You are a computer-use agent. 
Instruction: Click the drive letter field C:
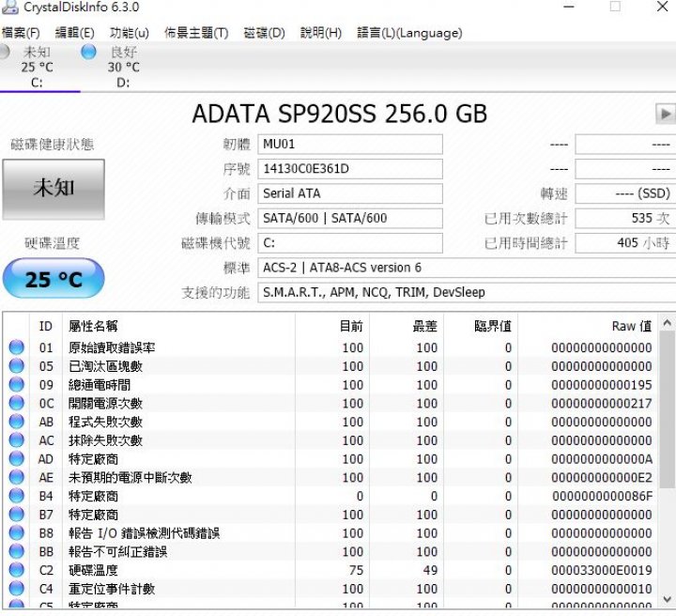point(350,243)
